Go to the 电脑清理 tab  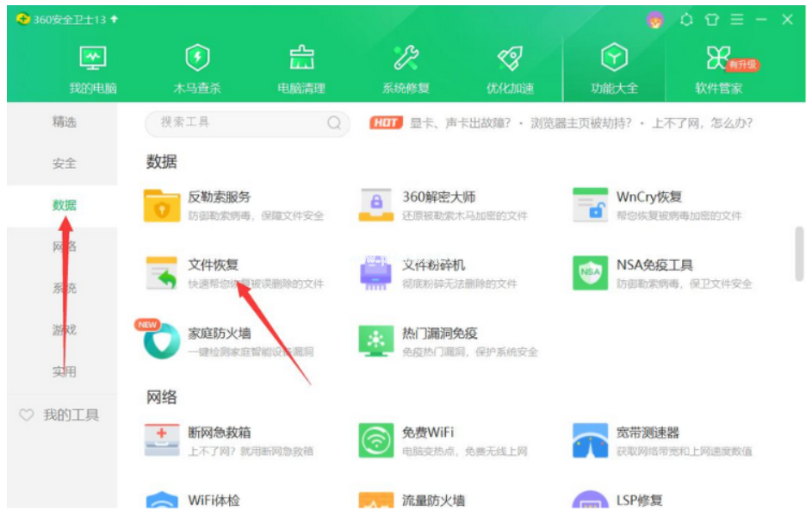[x=301, y=69]
